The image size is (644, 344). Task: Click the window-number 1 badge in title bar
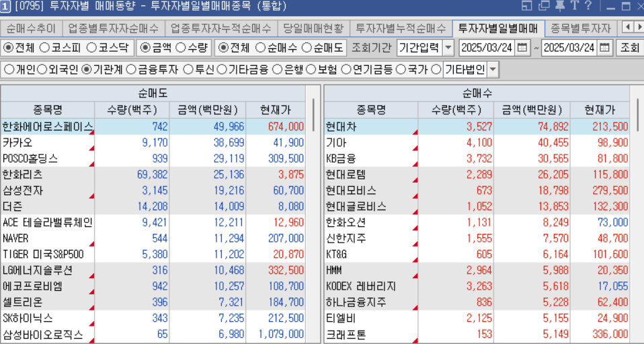[5, 6]
